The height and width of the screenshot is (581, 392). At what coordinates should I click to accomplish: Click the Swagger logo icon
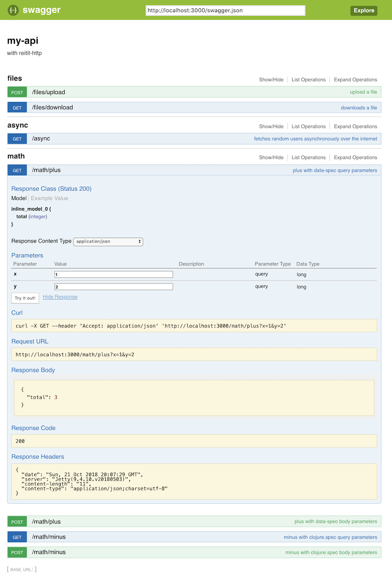[13, 10]
